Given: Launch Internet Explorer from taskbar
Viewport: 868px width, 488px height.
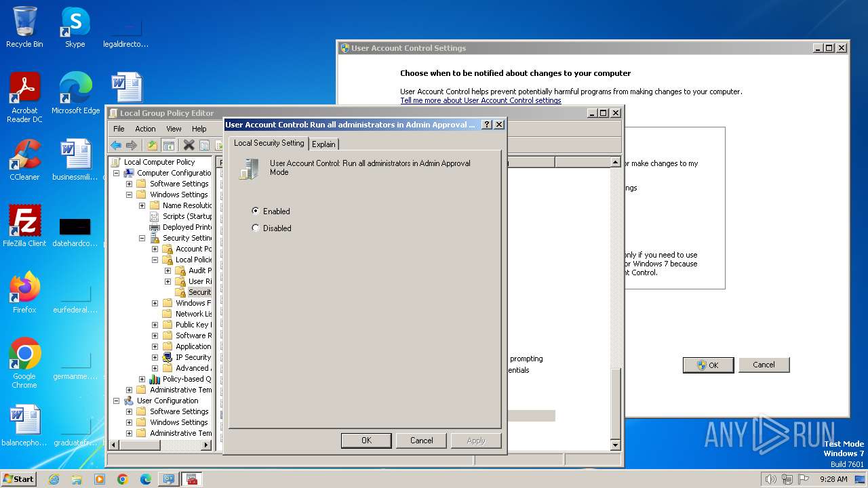Looking at the screenshot, I should (54, 479).
